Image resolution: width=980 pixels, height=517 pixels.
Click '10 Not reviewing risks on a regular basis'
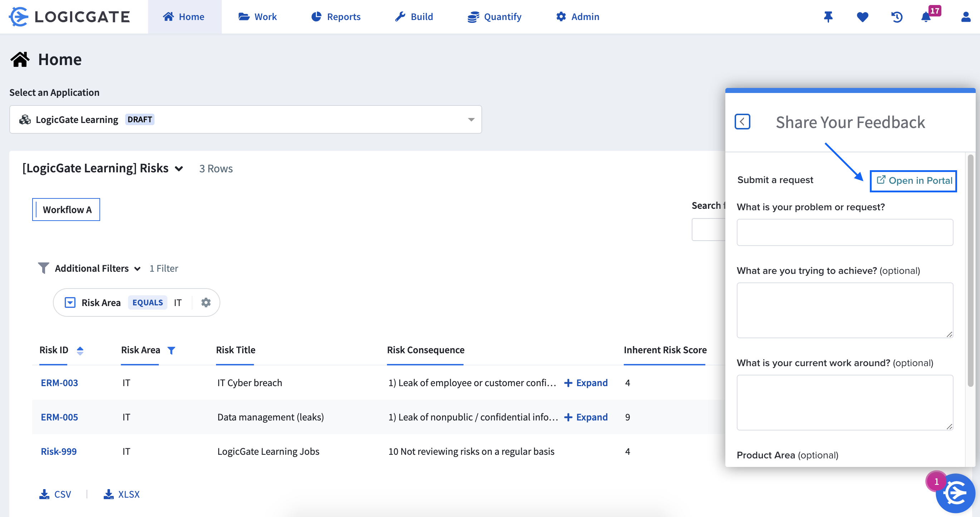tap(471, 451)
